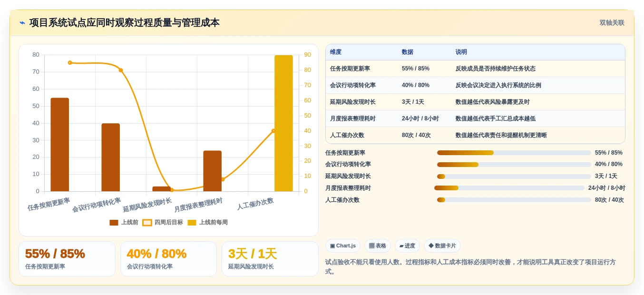
Task: Click the 进度 tag chip
Action: (407, 246)
